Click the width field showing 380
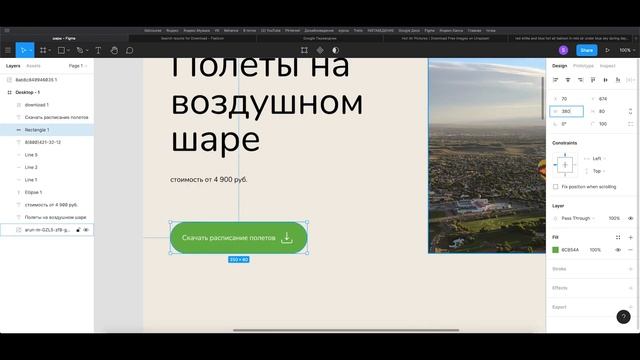Screen dimensions: 640x360 click(567, 111)
